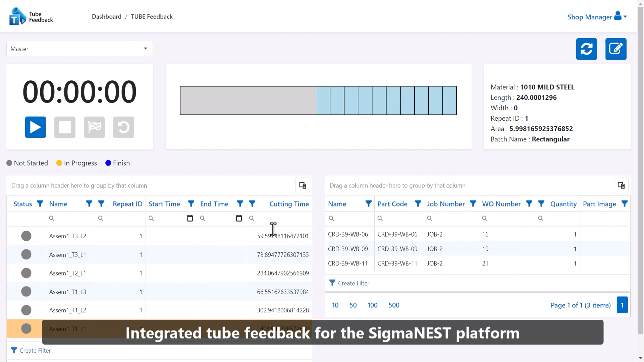This screenshot has height=362, width=644.
Task: Click the blue edit pencil button
Action: click(x=615, y=49)
